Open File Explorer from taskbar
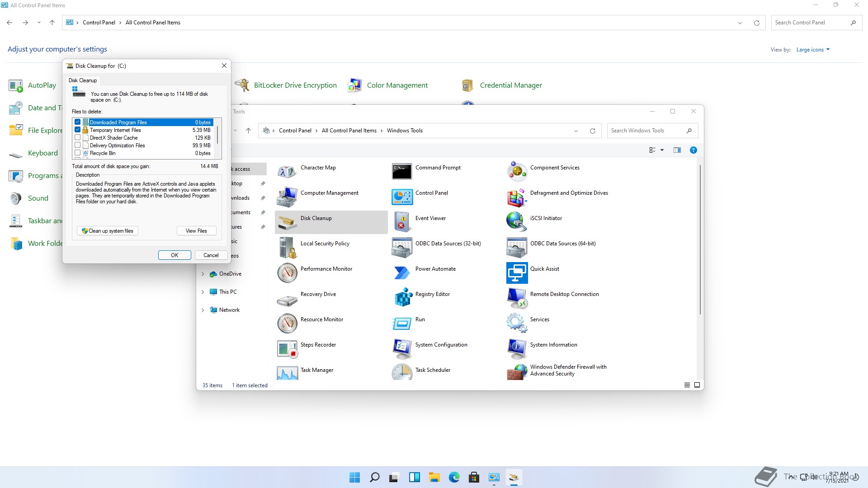868x488 pixels. pyautogui.click(x=434, y=477)
